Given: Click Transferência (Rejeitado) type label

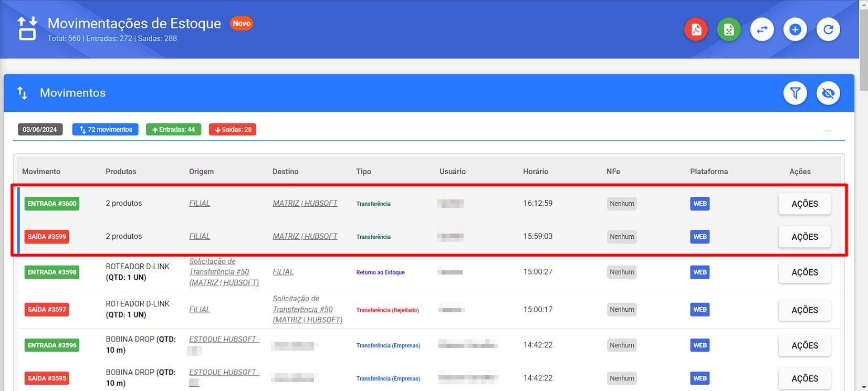Looking at the screenshot, I should 388,310.
